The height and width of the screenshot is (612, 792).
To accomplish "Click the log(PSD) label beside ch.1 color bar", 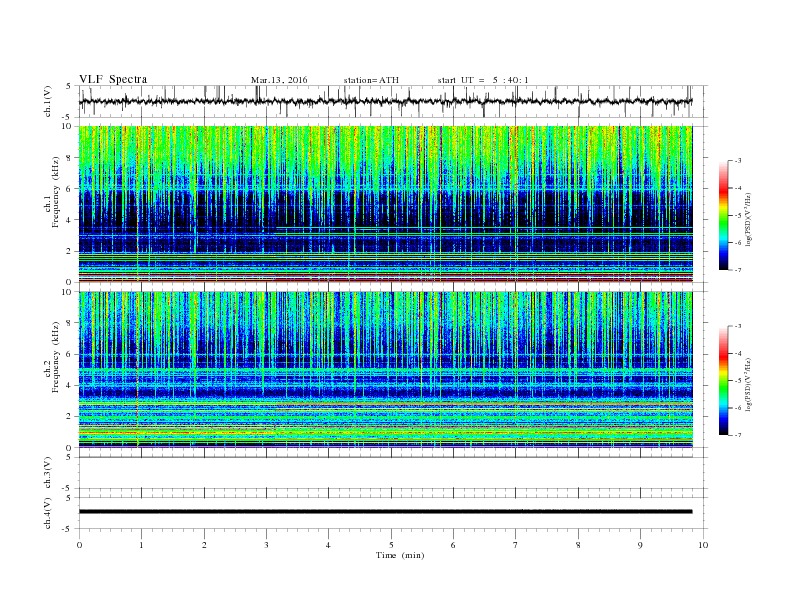I will tap(748, 219).
